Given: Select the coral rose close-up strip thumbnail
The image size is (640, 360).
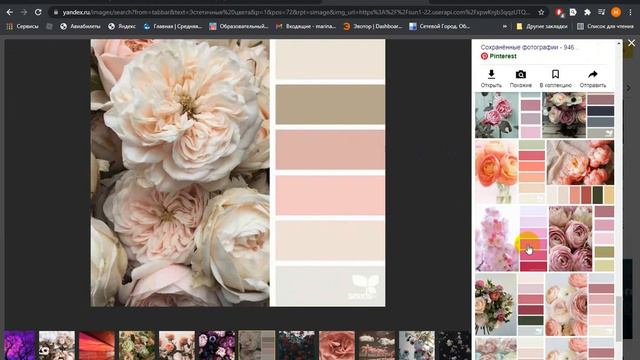Looking at the screenshot, I should [337, 345].
